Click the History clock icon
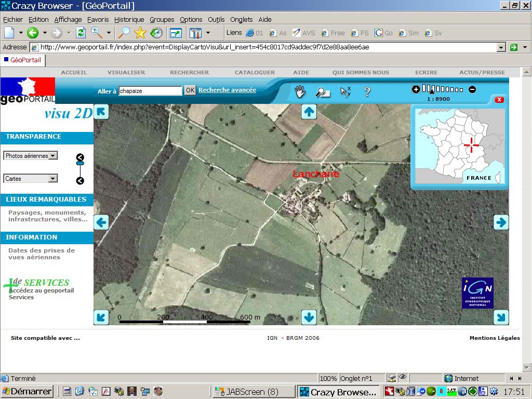The height and width of the screenshot is (399, 532). [156, 33]
